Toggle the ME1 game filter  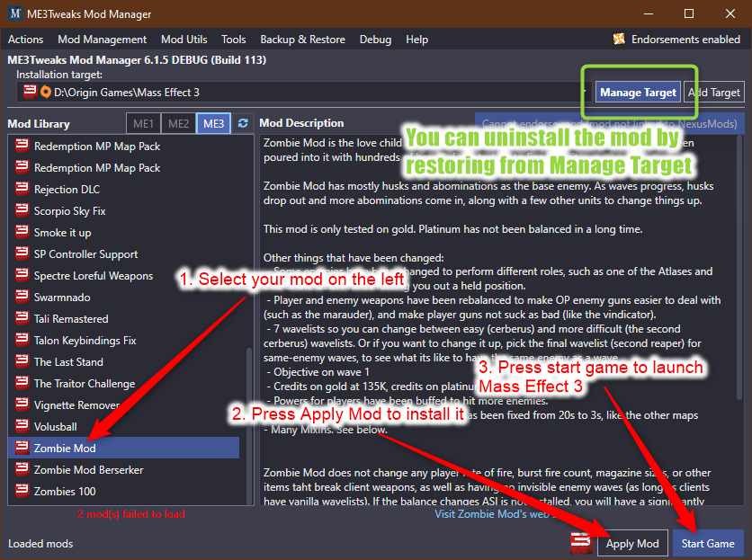[143, 123]
